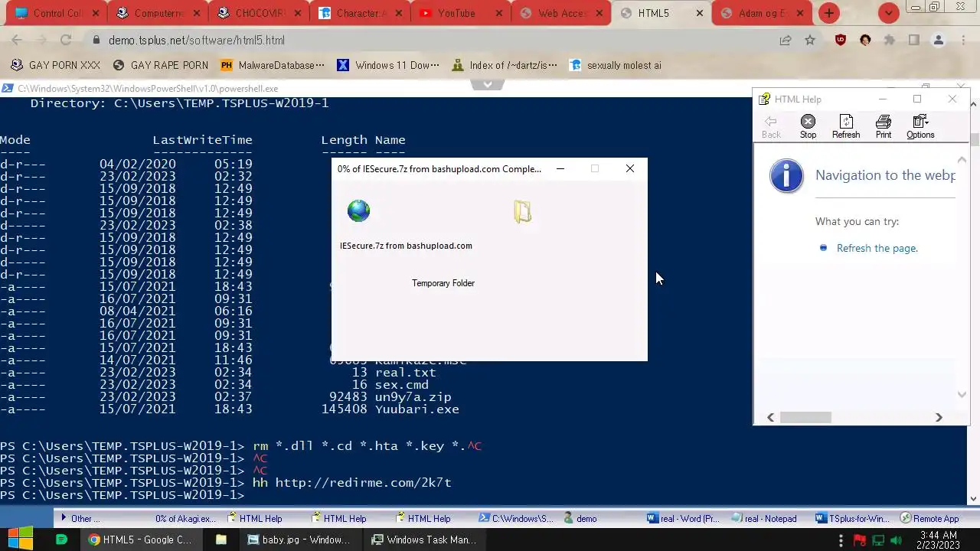Click the volume icon in the system tray
The image size is (980, 551).
pyautogui.click(x=896, y=541)
